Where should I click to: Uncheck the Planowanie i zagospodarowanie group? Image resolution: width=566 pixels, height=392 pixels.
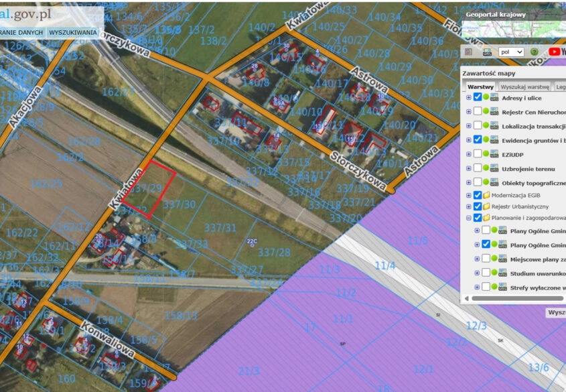[x=478, y=218]
